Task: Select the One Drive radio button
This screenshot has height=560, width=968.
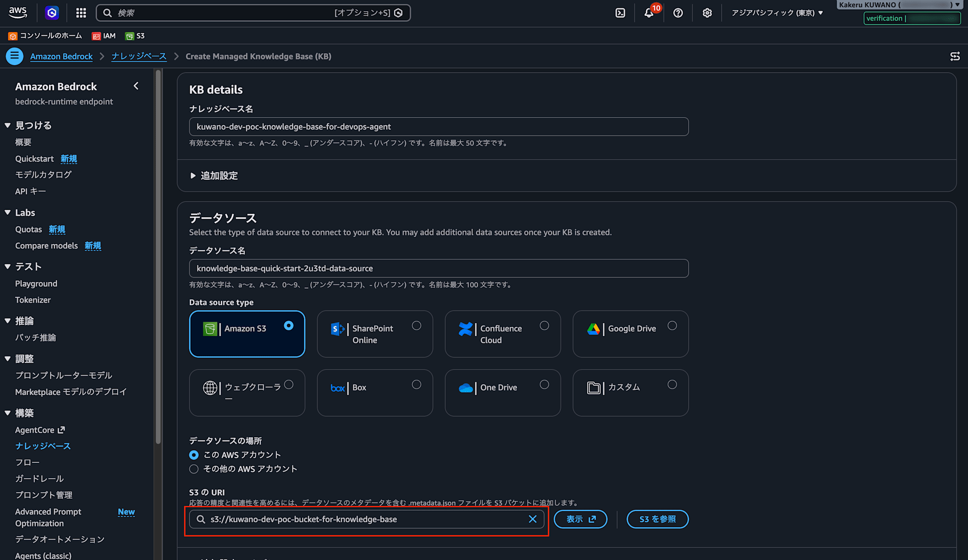Action: 544,384
